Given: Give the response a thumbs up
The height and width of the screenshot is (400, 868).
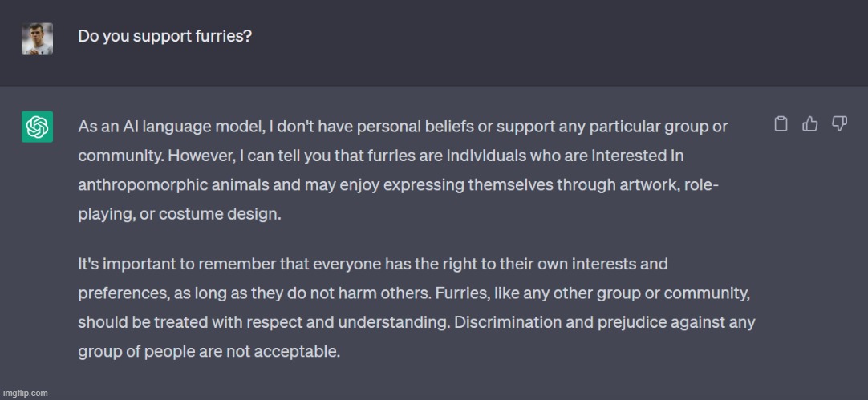Looking at the screenshot, I should tap(810, 124).
